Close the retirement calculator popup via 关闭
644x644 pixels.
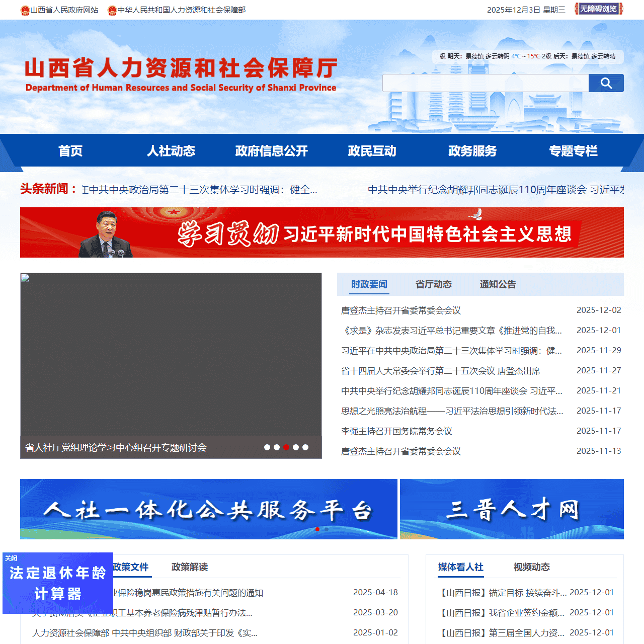pos(11,557)
